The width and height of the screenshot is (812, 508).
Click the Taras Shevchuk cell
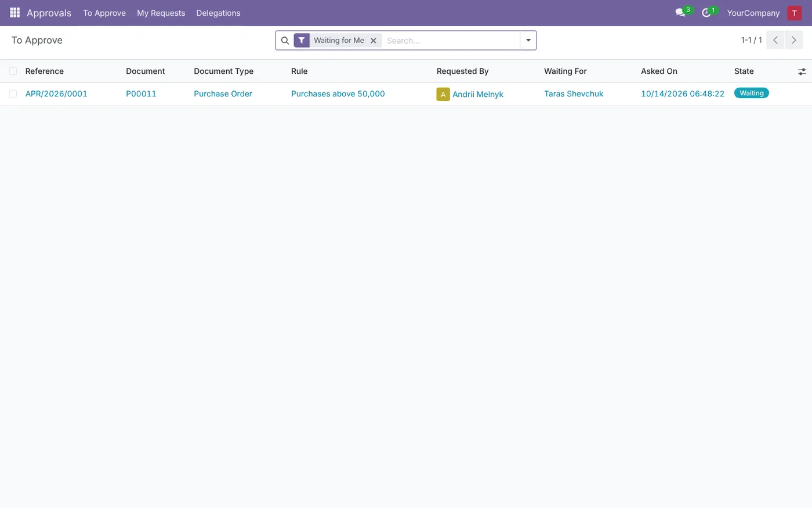pos(574,93)
